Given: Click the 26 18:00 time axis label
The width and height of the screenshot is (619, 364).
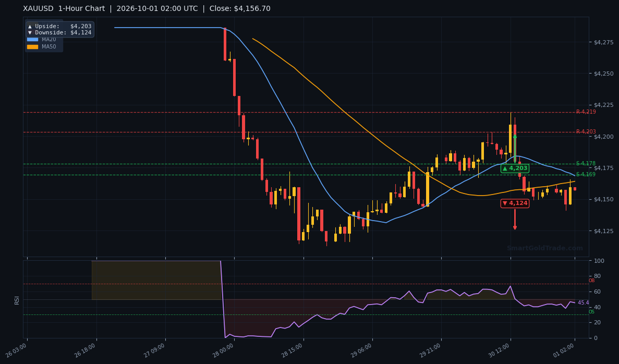Looking at the screenshot, I should [x=86, y=350].
